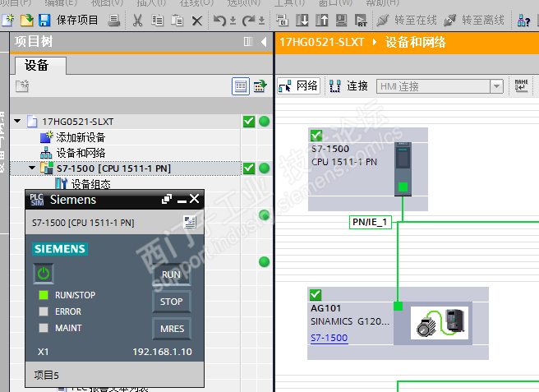Click green checkmark on S7-1500 network device

pyautogui.click(x=316, y=136)
